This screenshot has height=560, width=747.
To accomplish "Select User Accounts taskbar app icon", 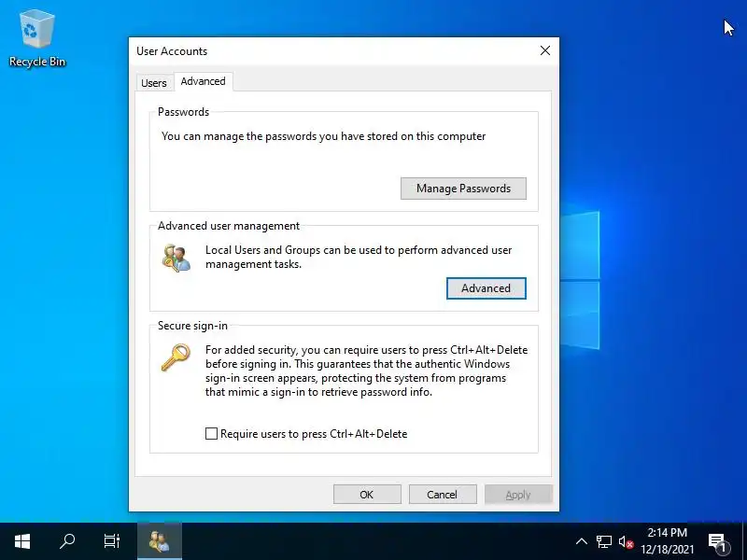I will pos(160,541).
